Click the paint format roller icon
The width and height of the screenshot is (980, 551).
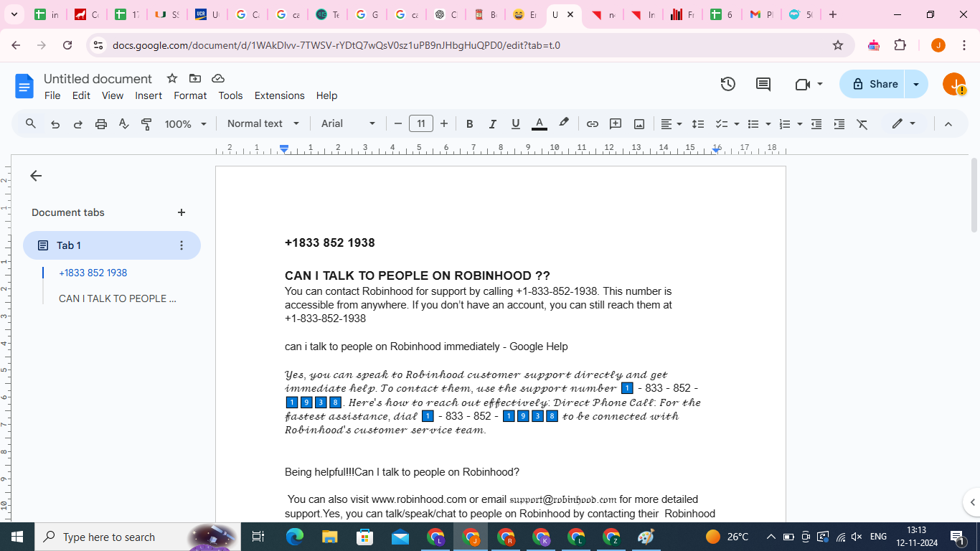[x=146, y=124]
